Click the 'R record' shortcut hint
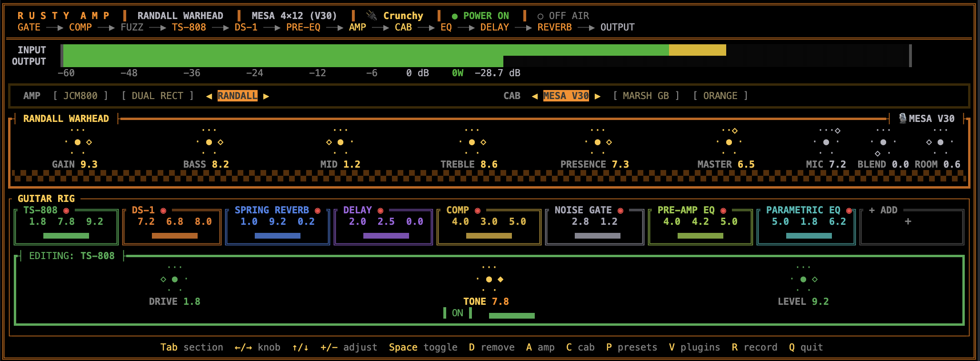Viewport: 980px width, 361px height. point(755,347)
